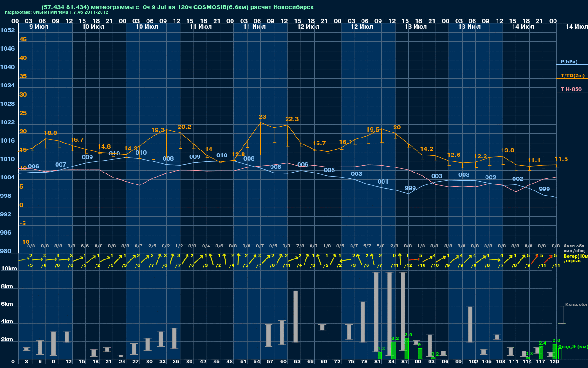Image resolution: width=588 pixels, height=368 pixels.
Task: Click the 10km height axis label
Action: [x=8, y=269]
